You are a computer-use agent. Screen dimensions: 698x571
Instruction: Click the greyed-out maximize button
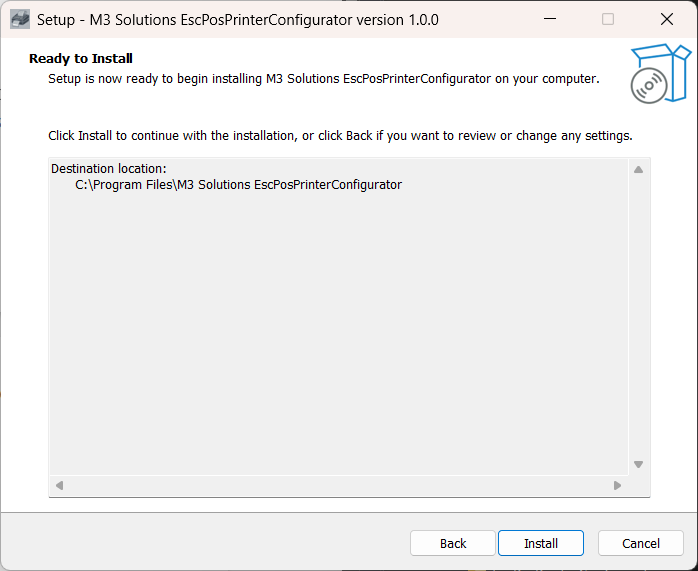click(x=608, y=19)
